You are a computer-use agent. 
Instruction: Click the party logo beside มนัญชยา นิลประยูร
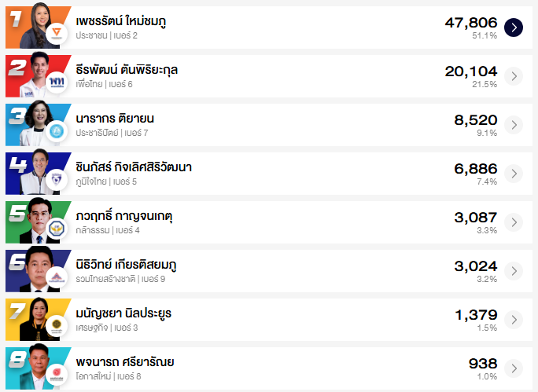(x=57, y=326)
